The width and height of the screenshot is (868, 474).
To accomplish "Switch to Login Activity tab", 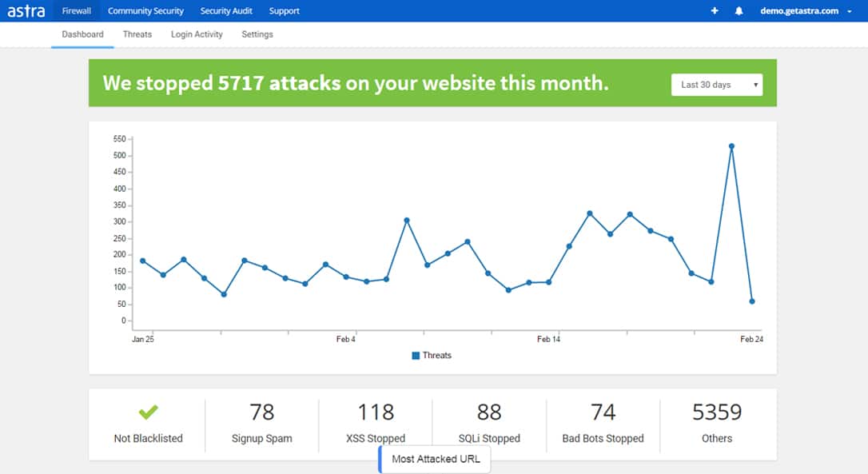I will coord(197,34).
